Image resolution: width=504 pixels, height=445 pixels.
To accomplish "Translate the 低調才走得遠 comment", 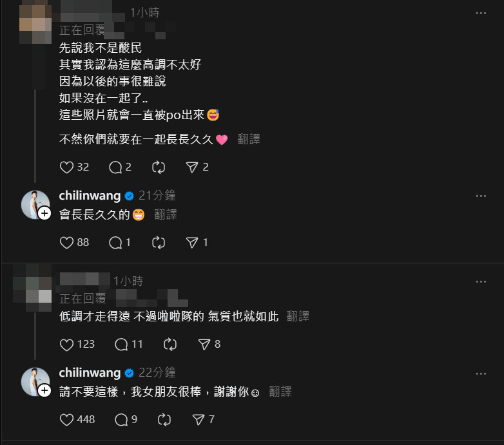I will click(298, 317).
